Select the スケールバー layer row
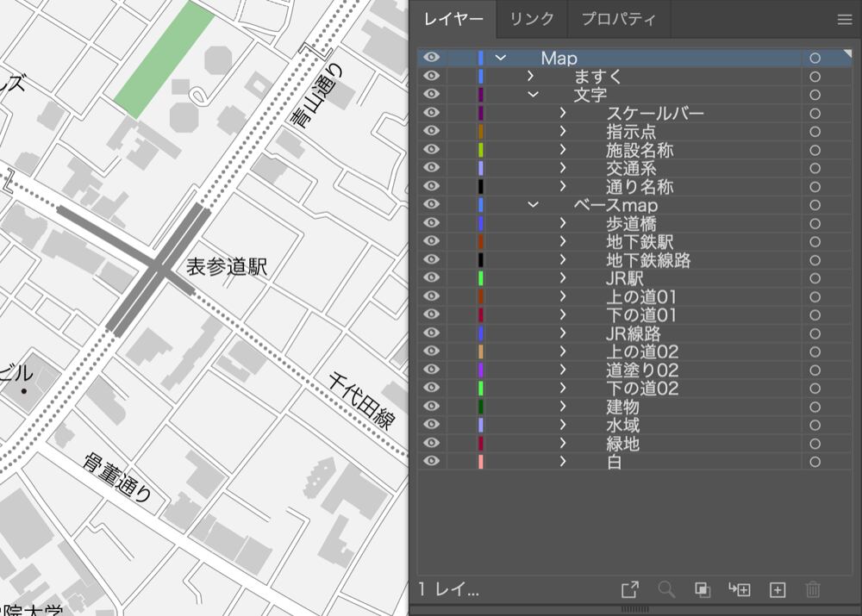This screenshot has height=616, width=862. point(655,113)
